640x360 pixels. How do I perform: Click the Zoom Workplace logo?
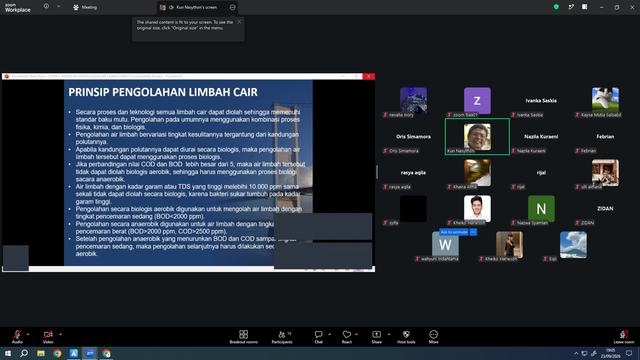coord(18,8)
